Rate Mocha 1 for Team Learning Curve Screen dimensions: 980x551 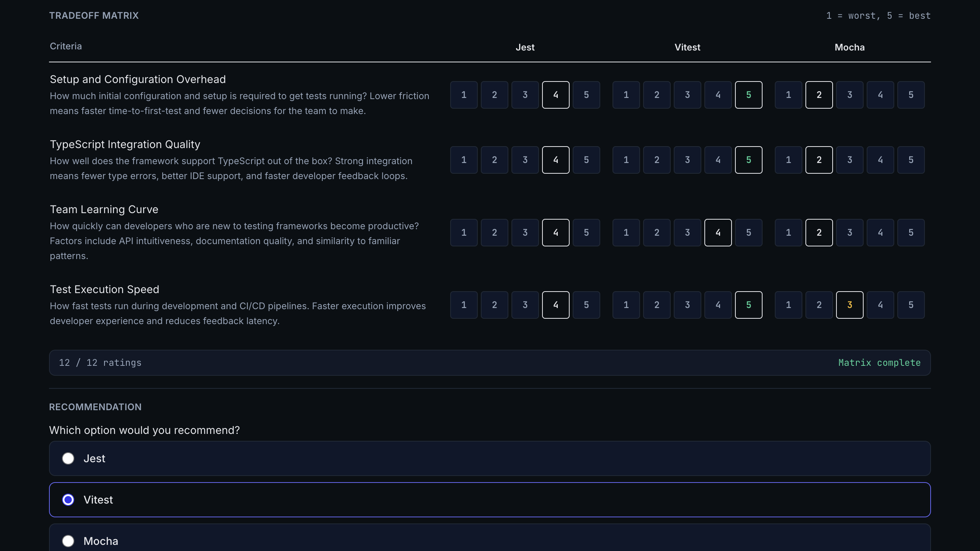tap(788, 232)
